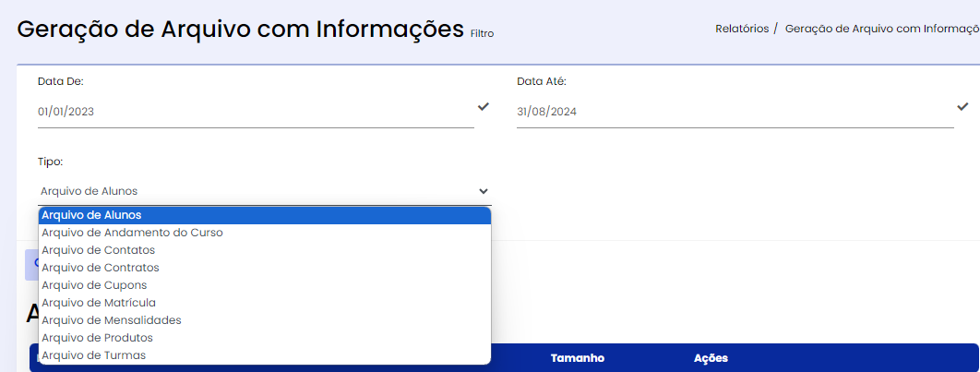Pick Arquivo de Contatos from the list
Screen dimensions: 980x372
point(264,250)
